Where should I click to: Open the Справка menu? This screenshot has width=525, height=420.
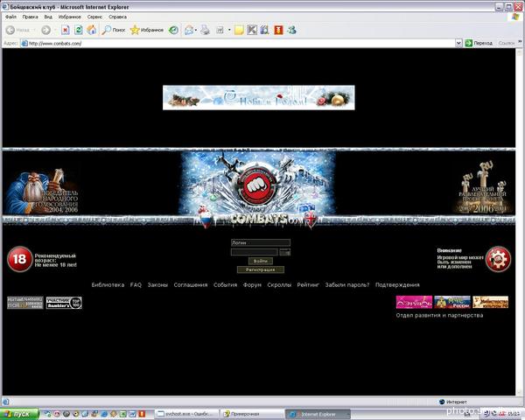pos(117,17)
